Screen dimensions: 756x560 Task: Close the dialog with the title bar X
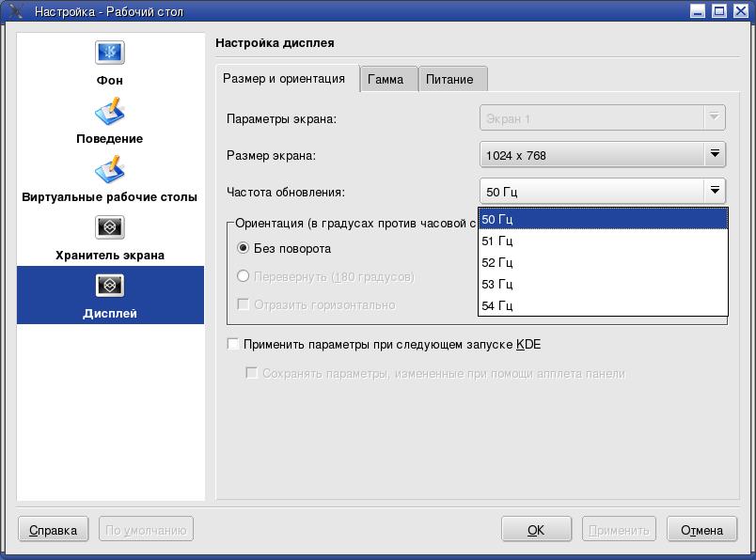point(740,11)
